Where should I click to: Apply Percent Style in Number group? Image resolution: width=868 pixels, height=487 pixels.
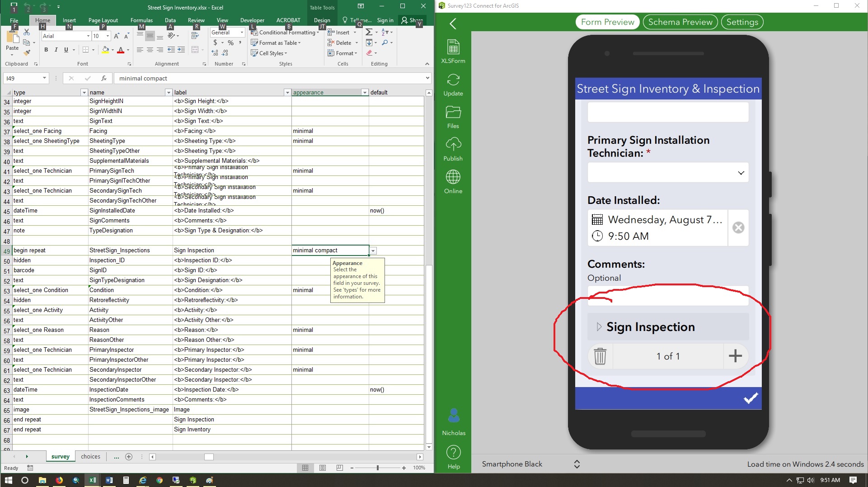tap(230, 43)
